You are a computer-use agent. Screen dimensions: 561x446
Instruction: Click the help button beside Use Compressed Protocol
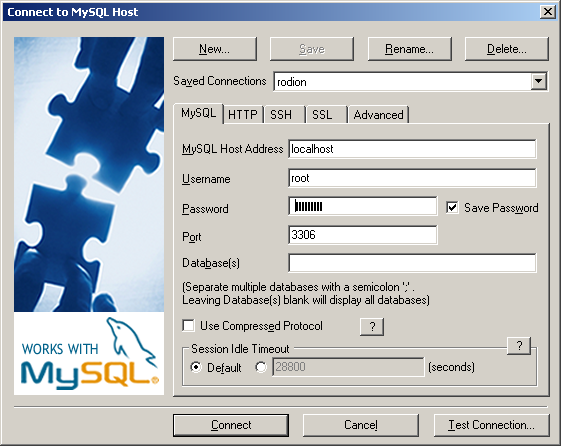click(372, 327)
